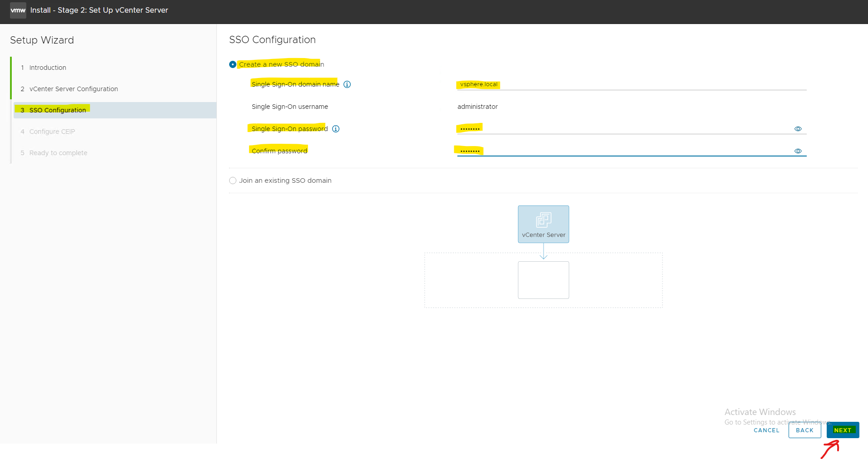Open info tooltip for Single Sign-On password
Screen dimensions: 868x459
(336, 129)
